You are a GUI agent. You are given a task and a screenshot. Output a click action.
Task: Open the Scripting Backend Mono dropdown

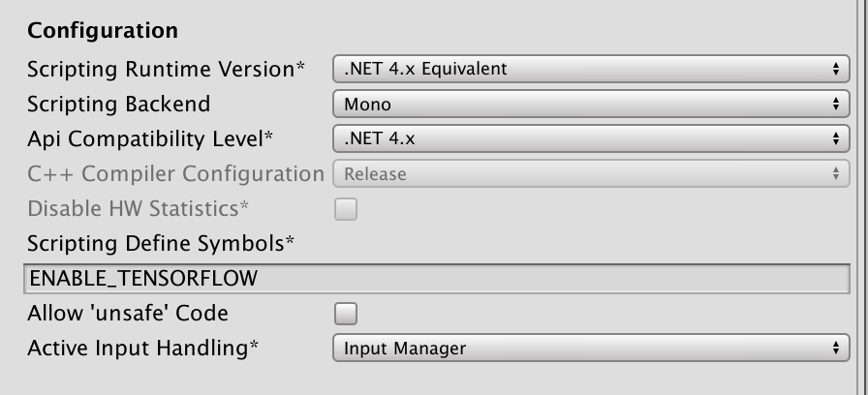click(x=589, y=105)
